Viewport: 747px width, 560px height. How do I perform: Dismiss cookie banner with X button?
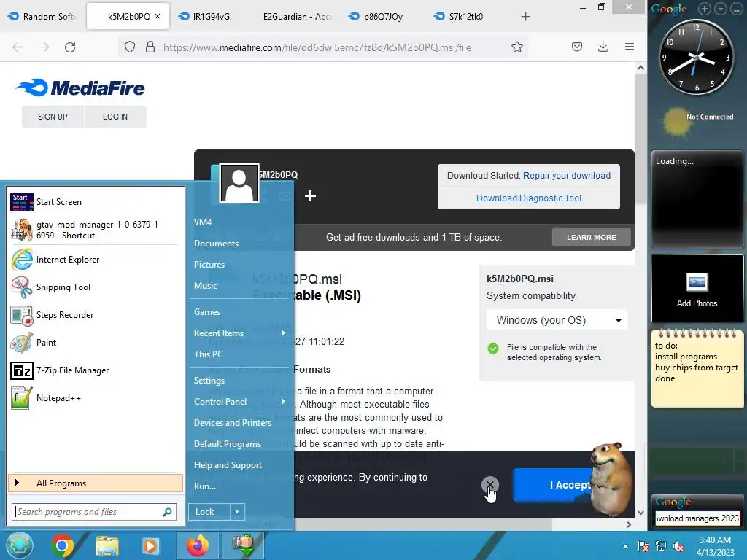[x=489, y=484]
